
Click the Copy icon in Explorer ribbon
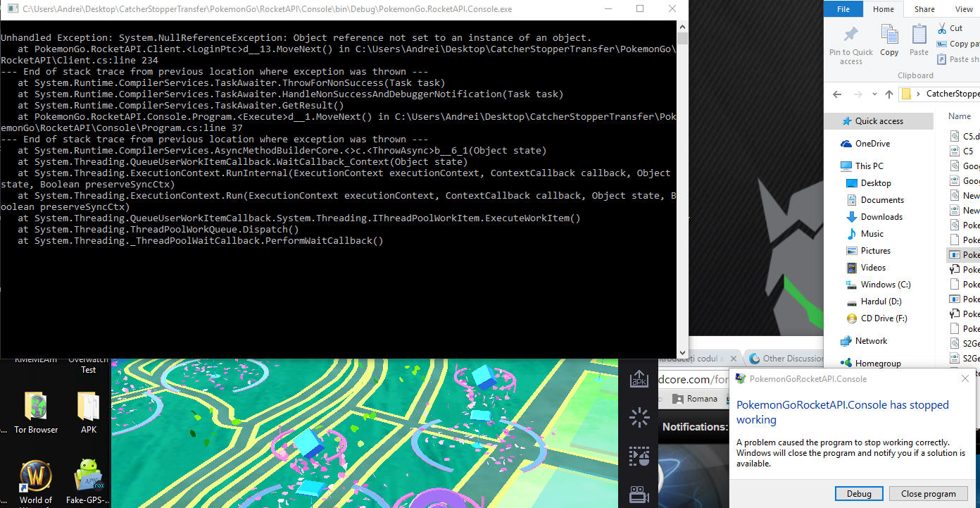pyautogui.click(x=889, y=41)
